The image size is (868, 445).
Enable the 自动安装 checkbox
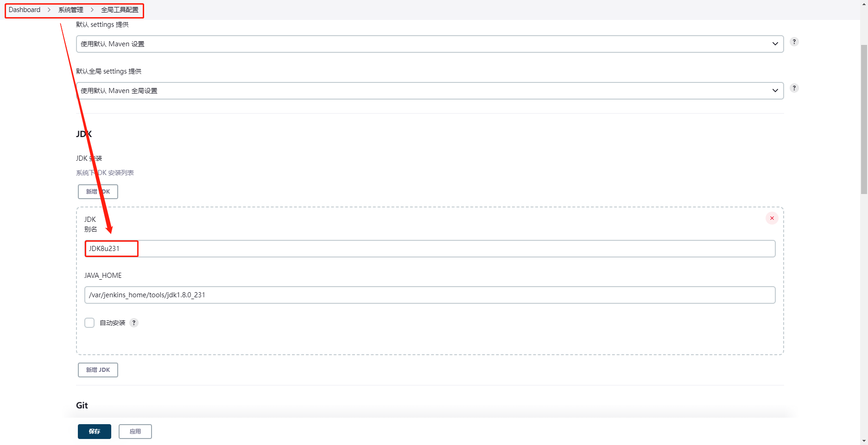(x=89, y=323)
